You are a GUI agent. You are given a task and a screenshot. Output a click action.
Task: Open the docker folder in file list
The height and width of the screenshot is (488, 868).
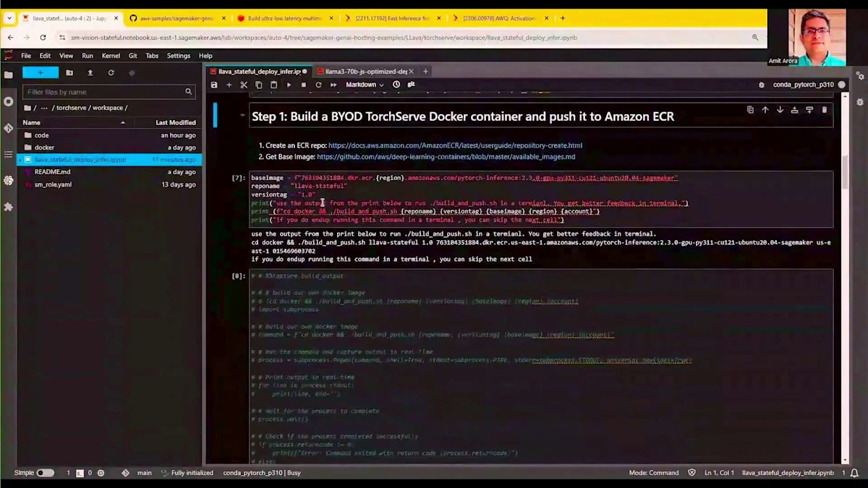pyautogui.click(x=110, y=147)
